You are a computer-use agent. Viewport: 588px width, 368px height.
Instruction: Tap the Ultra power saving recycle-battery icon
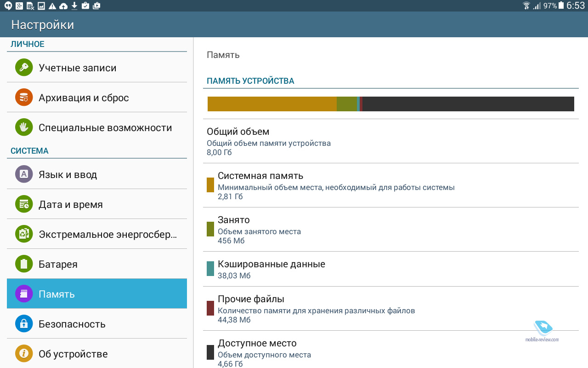tap(24, 234)
